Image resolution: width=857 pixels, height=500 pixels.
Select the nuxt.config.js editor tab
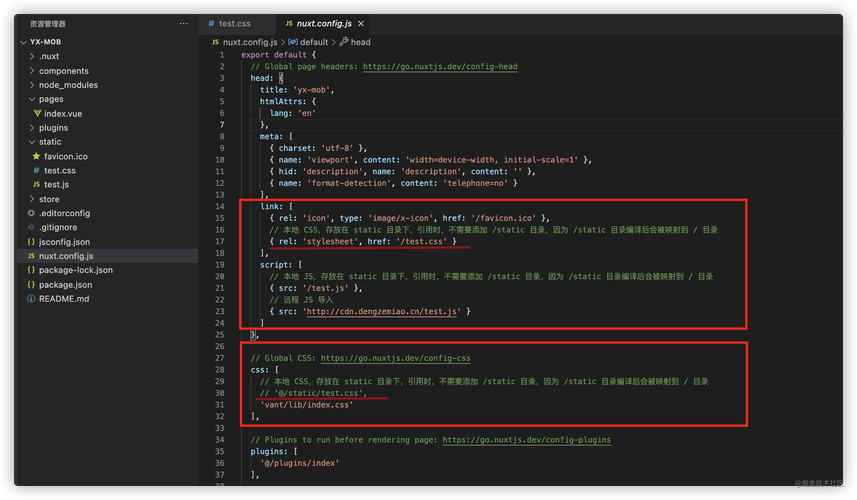tap(324, 23)
